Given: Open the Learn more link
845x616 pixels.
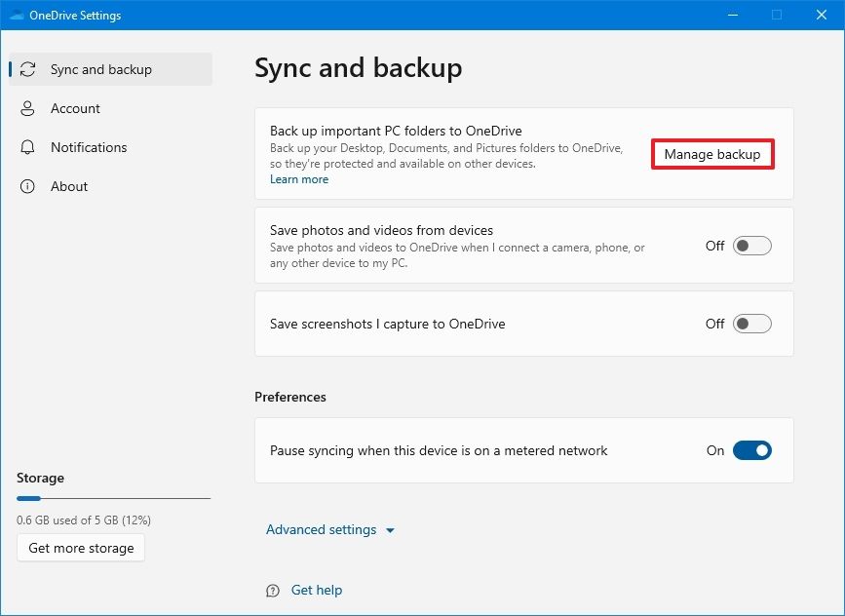Looking at the screenshot, I should (298, 179).
